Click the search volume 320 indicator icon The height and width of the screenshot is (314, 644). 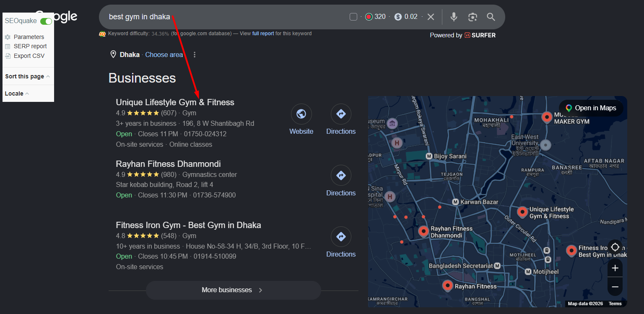click(x=369, y=17)
